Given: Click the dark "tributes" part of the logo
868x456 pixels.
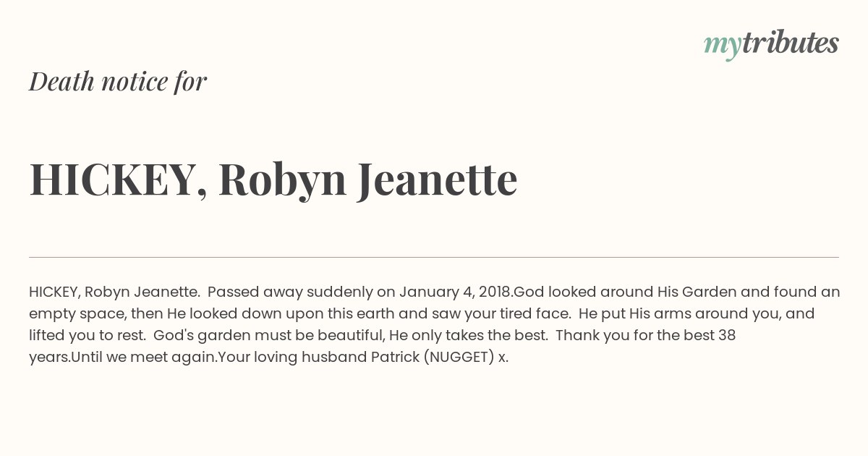Looking at the screenshot, I should pos(790,43).
